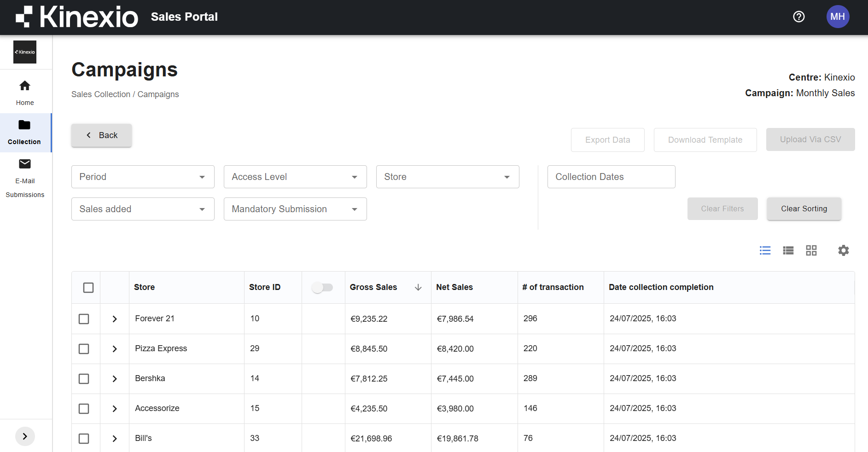Click the Collection Dates field
This screenshot has width=868, height=452.
coord(611,177)
